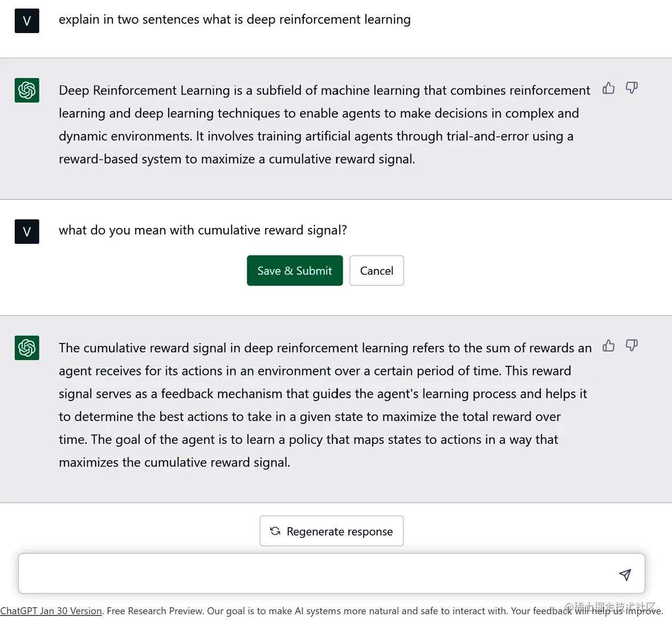Viewport: 672px width, 629px height.
Task: Save and submit the edited prompt
Action: point(295,271)
